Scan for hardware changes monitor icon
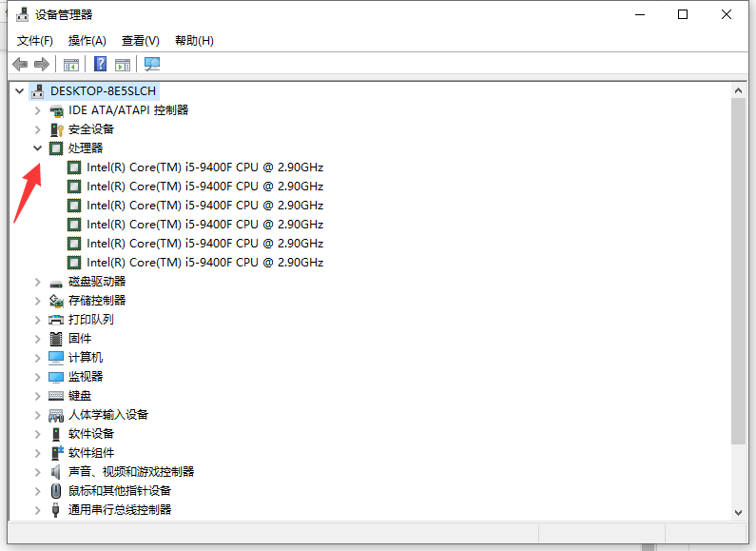Viewport: 756px width, 551px height. click(x=152, y=64)
